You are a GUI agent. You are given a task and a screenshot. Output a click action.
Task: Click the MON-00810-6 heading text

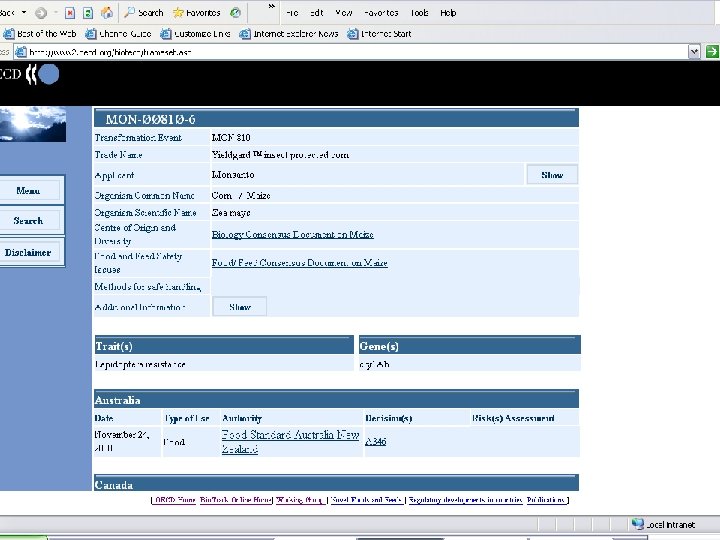point(151,119)
